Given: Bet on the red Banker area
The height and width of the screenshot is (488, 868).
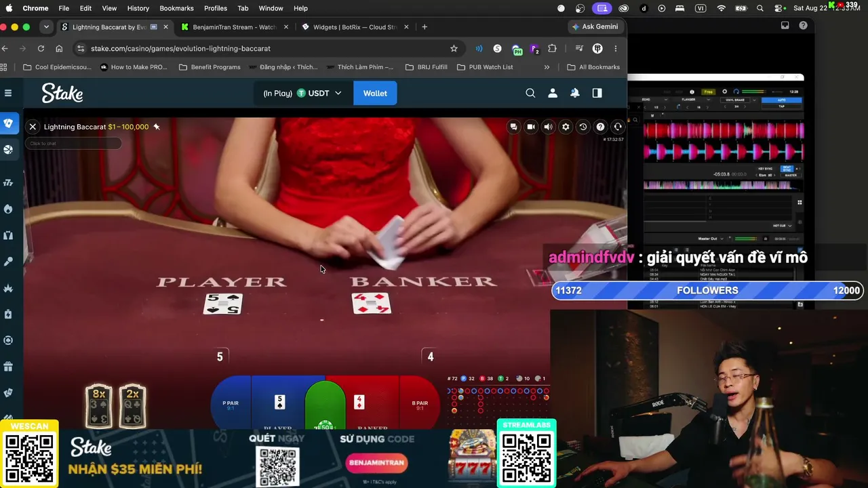Looking at the screenshot, I should click(372, 403).
